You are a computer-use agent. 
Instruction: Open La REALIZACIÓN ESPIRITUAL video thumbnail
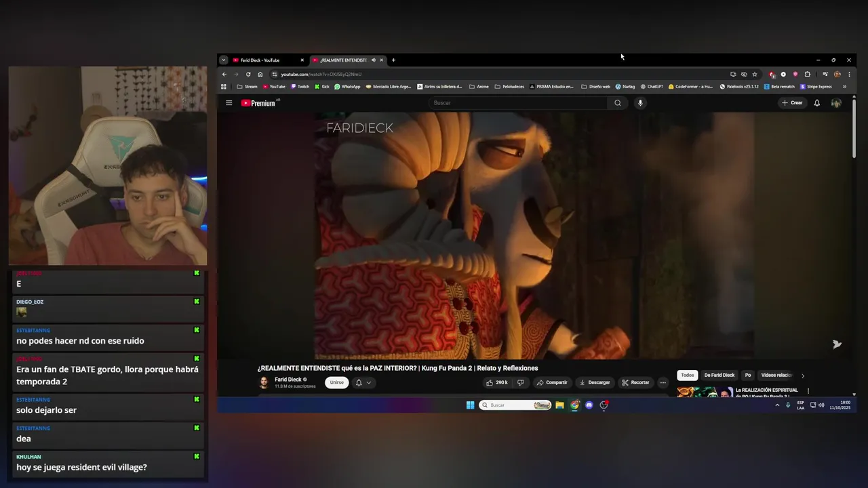pos(705,392)
